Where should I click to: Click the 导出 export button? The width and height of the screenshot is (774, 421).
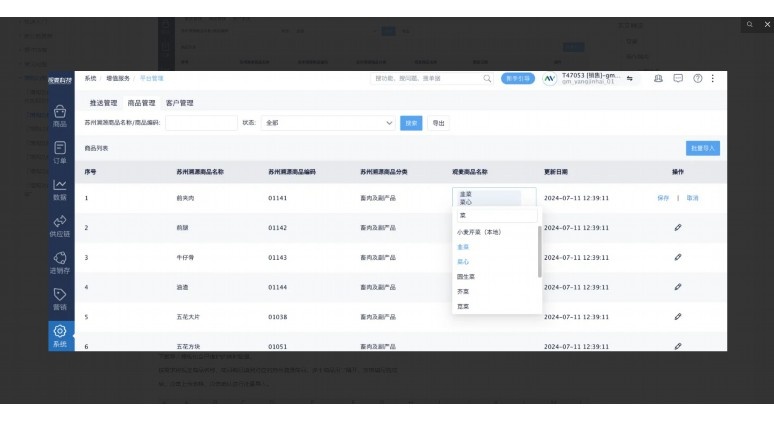438,123
